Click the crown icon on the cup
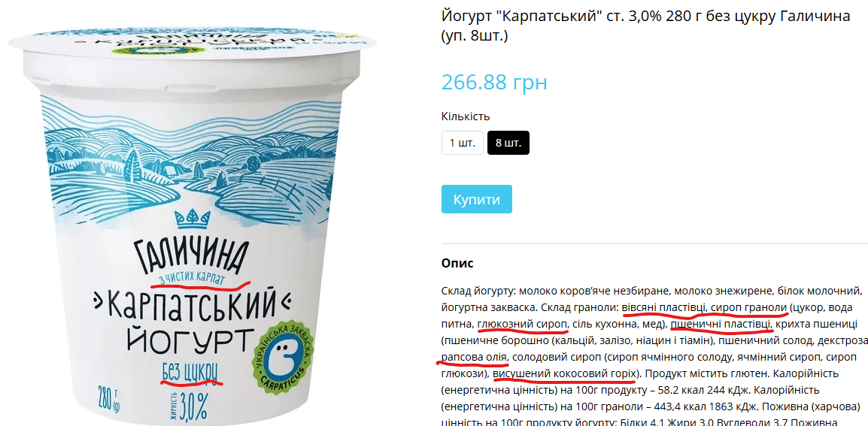Screen dimensions: 868x426 click(193, 219)
